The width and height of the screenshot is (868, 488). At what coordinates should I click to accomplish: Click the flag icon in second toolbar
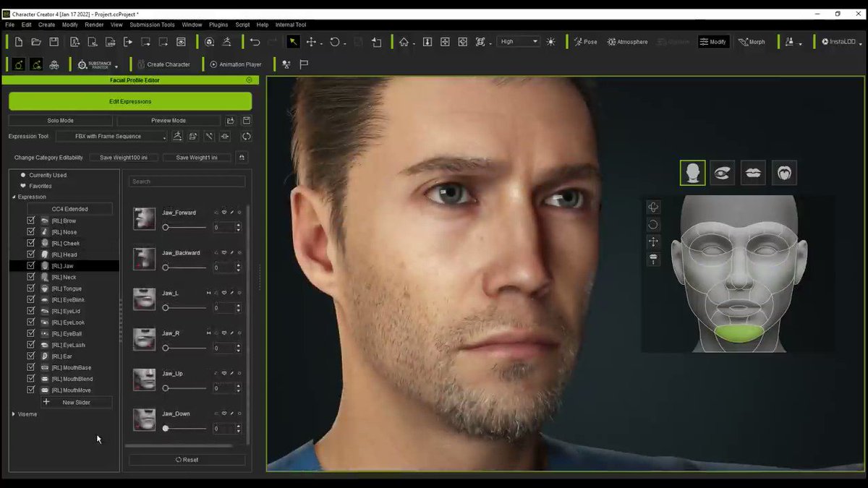pos(305,64)
